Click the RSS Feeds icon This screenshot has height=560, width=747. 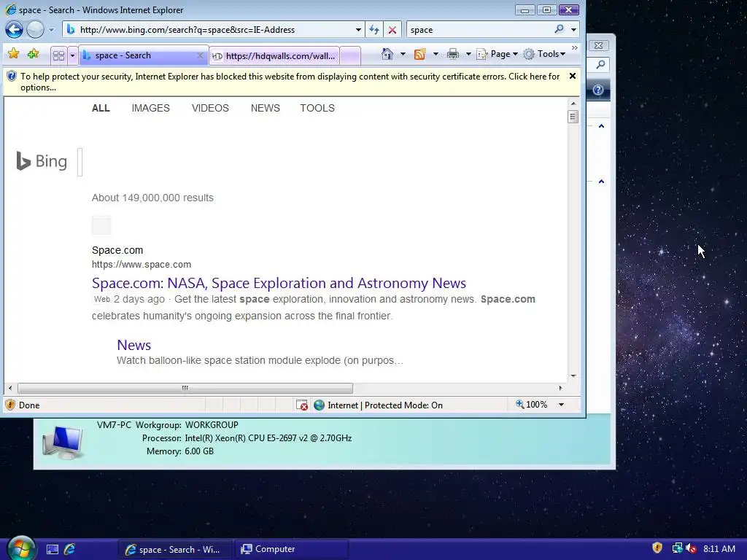tap(419, 54)
